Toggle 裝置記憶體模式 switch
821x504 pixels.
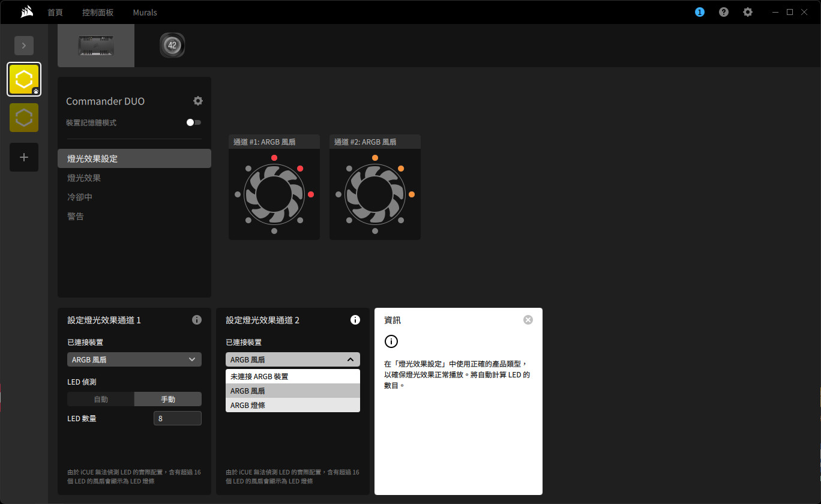[x=193, y=122]
